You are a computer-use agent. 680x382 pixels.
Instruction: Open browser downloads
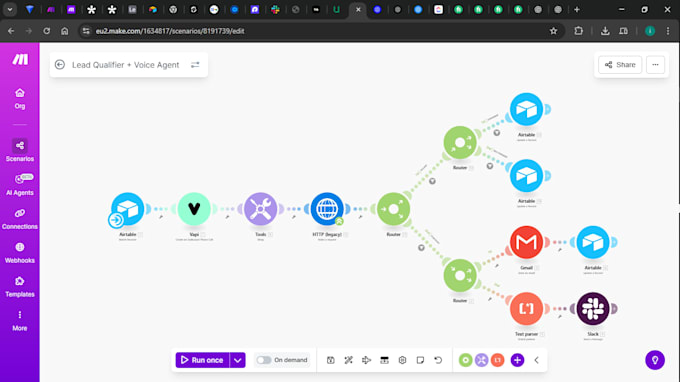point(605,31)
